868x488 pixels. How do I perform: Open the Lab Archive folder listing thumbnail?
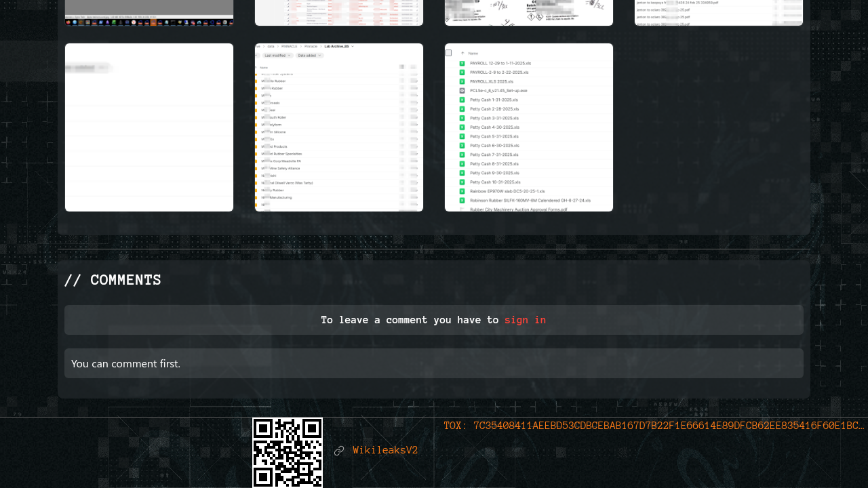339,127
